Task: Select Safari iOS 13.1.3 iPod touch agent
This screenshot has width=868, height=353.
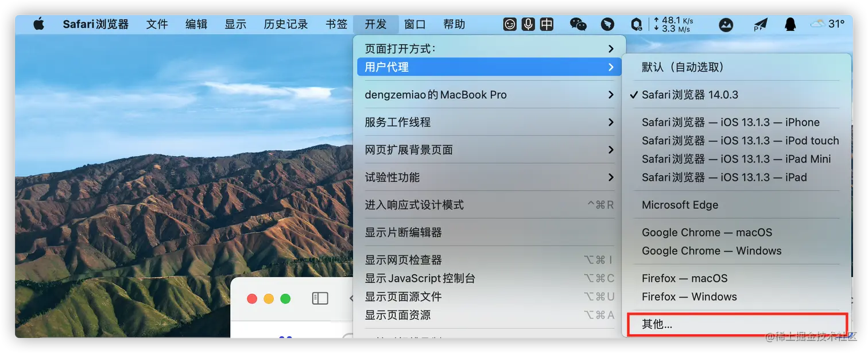Action: pyautogui.click(x=737, y=141)
